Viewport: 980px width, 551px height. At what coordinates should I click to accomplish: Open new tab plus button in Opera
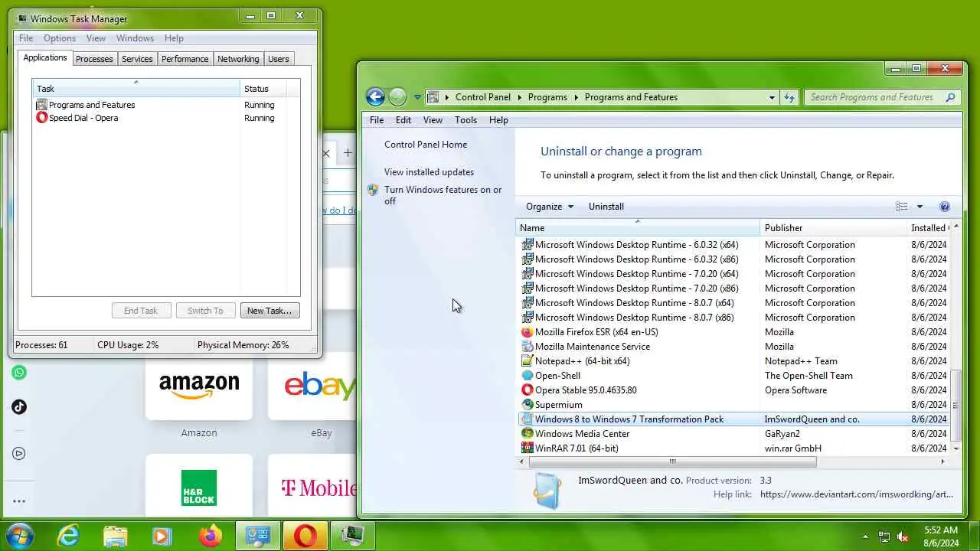pos(348,153)
